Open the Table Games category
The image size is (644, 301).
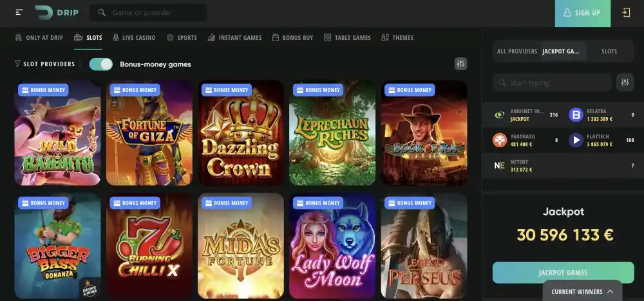coord(347,38)
